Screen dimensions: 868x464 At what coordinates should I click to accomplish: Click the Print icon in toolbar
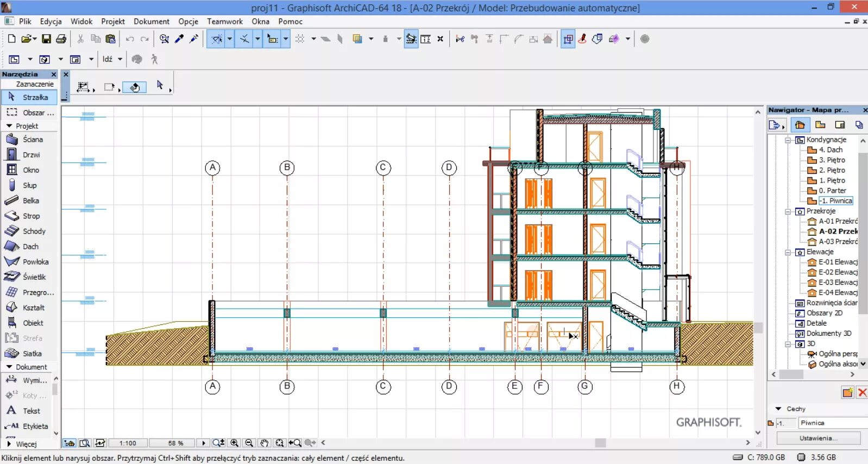pyautogui.click(x=61, y=39)
